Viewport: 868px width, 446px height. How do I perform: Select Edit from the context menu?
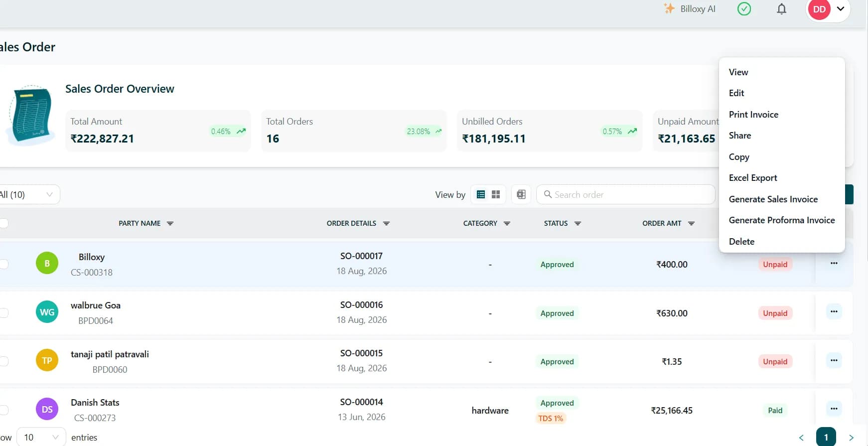(x=782, y=93)
